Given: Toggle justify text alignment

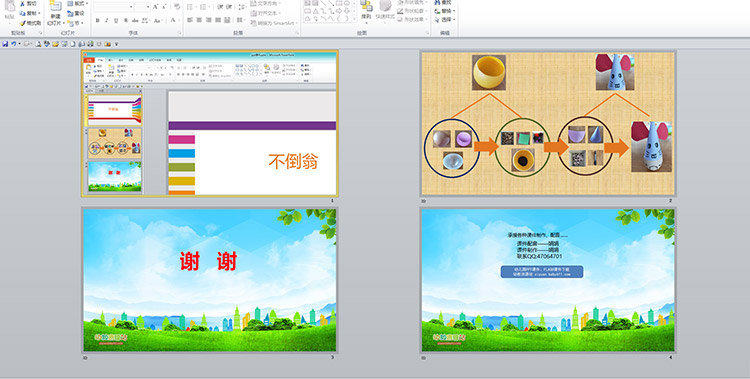Looking at the screenshot, I should [218, 20].
